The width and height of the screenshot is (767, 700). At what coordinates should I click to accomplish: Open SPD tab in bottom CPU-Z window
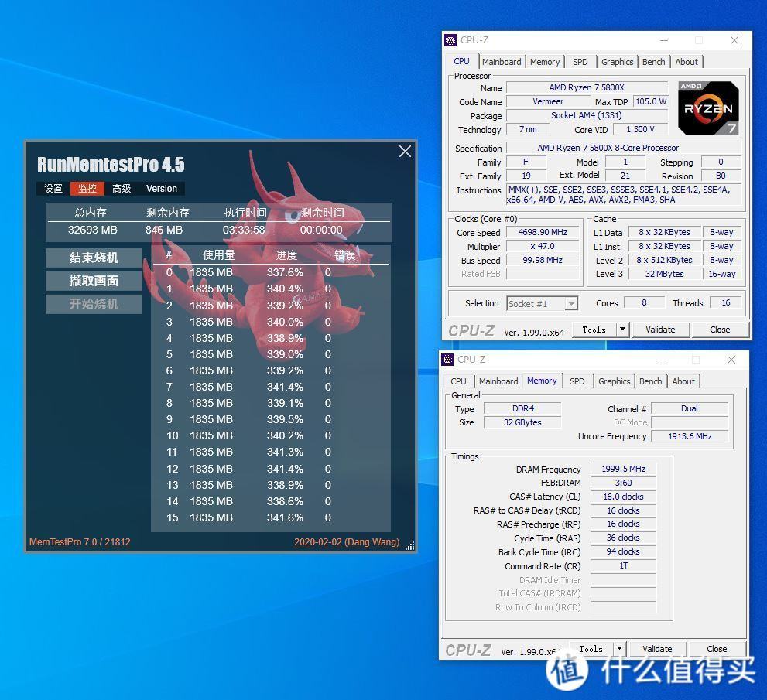[x=577, y=381]
